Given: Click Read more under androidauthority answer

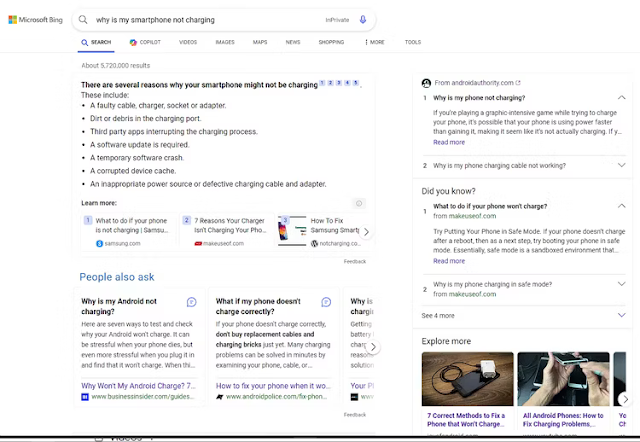Looking at the screenshot, I should (449, 142).
